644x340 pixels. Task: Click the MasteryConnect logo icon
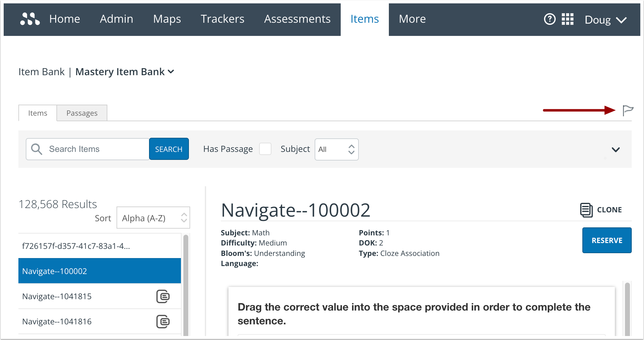click(30, 19)
